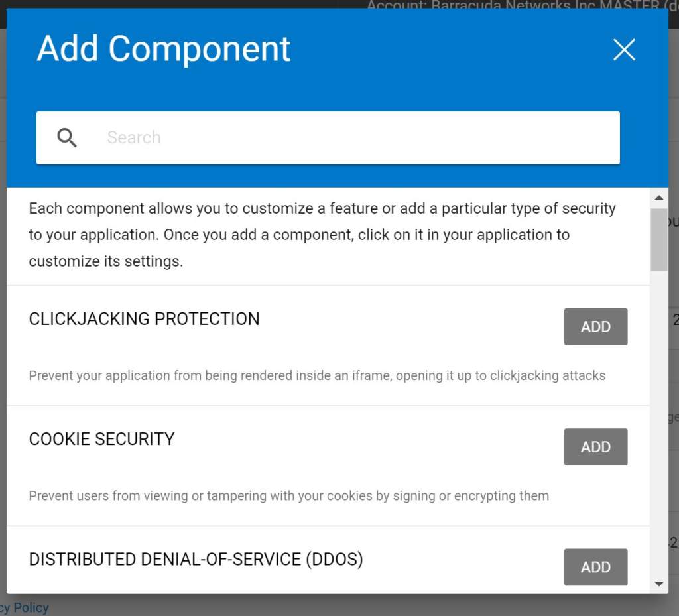Click the Add Component dialog title
Viewport: 679px width, 616px height.
coord(163,49)
